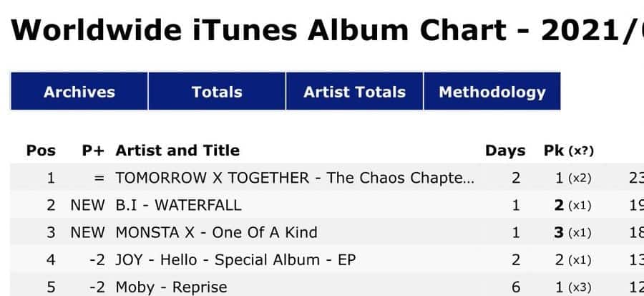This screenshot has width=644, height=296.
Task: Open the Artist Totals tab
Action: (x=354, y=92)
